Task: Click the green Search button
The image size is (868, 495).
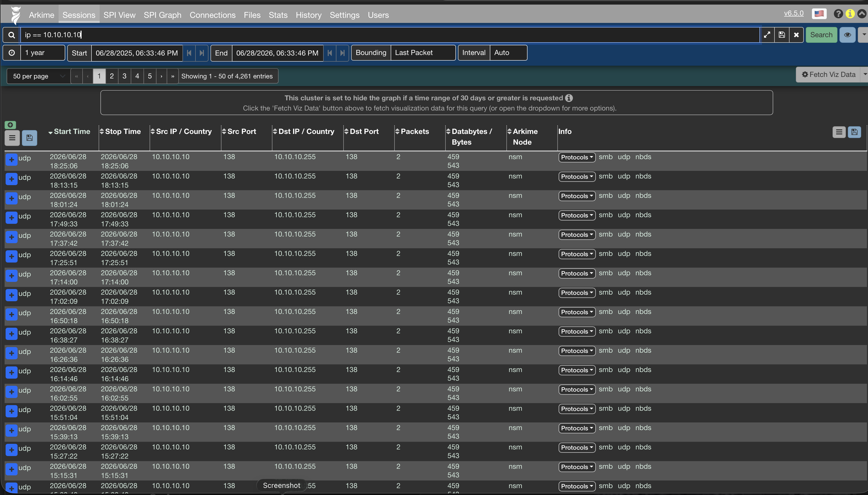Action: coord(821,35)
